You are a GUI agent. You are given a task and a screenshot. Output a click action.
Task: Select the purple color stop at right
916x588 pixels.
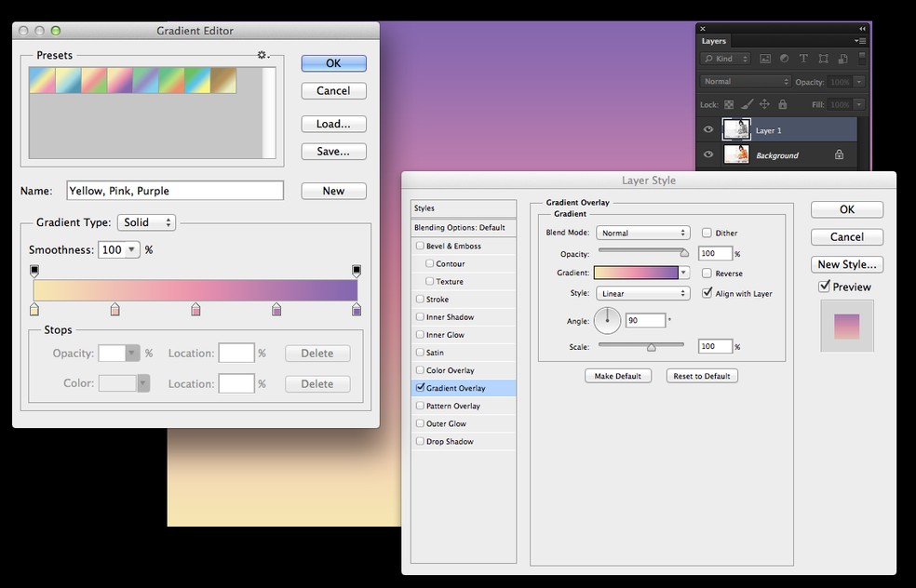(357, 310)
